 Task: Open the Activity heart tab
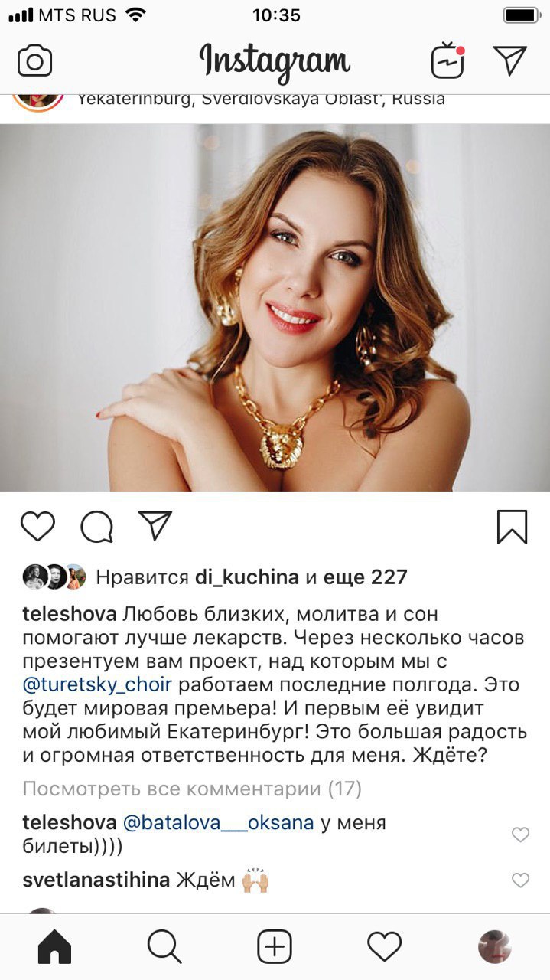click(385, 947)
